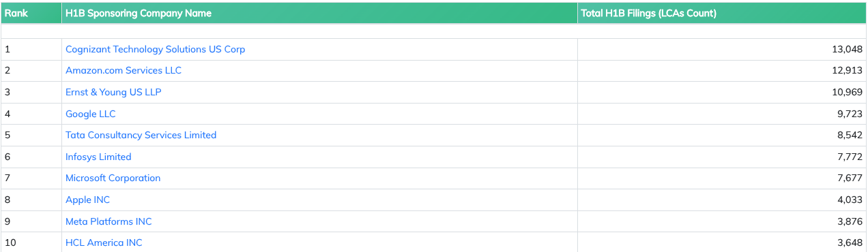The width and height of the screenshot is (868, 252).
Task: Open the Infosys Limited link
Action: click(x=98, y=157)
